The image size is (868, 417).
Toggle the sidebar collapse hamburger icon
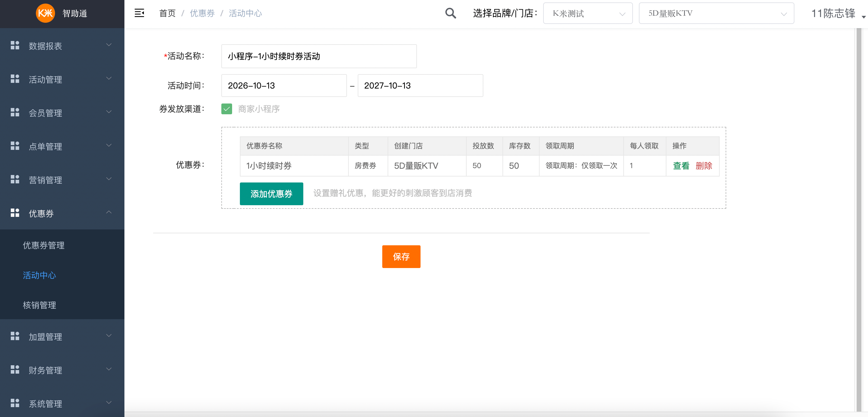click(x=139, y=13)
